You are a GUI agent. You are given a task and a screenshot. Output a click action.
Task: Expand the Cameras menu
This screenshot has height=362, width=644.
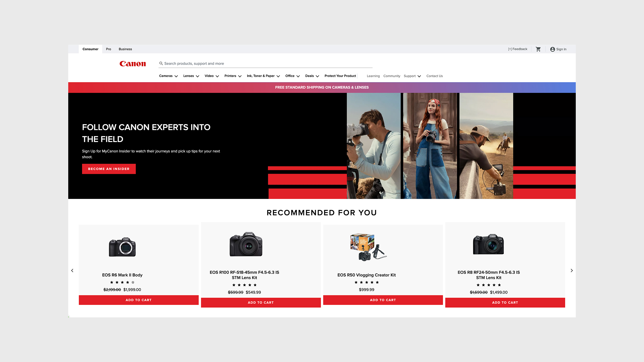[x=168, y=76]
